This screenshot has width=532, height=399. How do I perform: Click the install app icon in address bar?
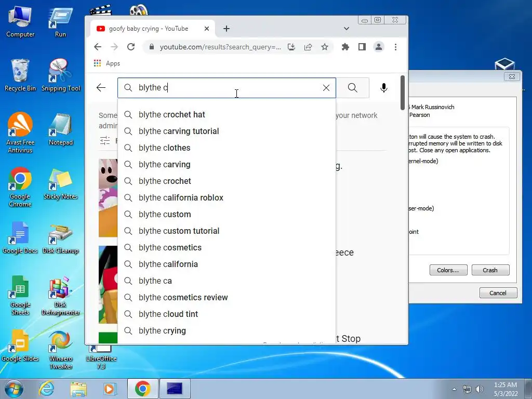(x=291, y=47)
